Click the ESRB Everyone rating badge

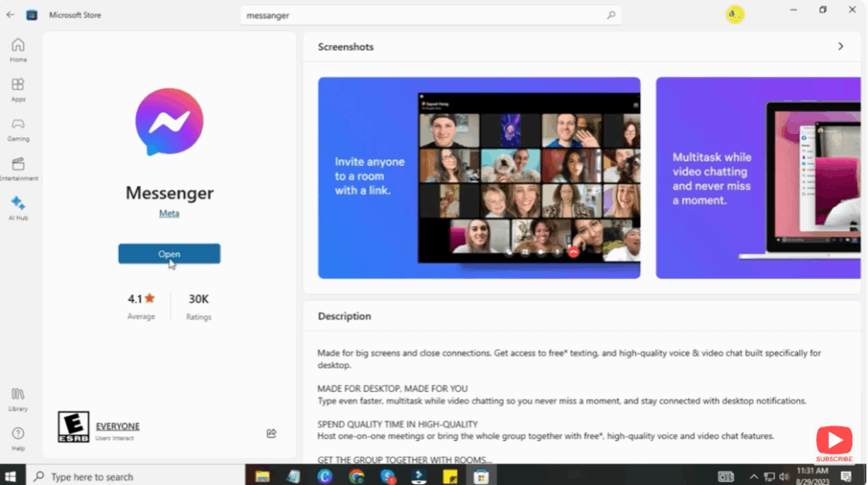[73, 426]
